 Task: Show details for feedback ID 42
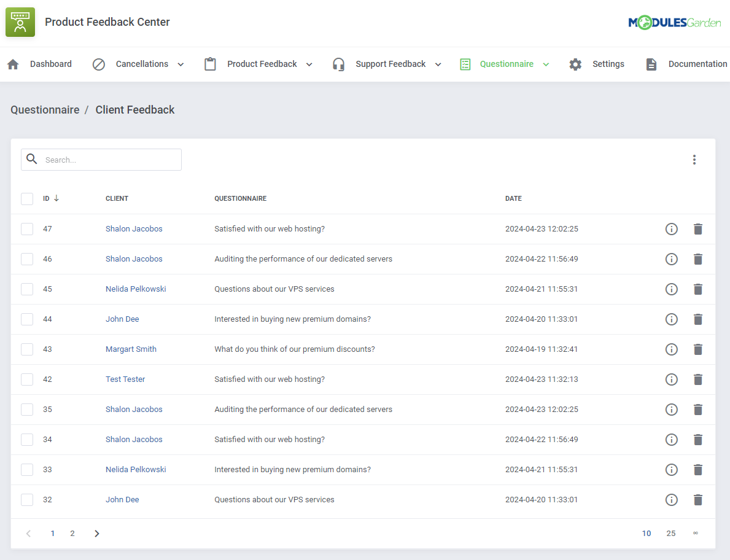click(671, 379)
